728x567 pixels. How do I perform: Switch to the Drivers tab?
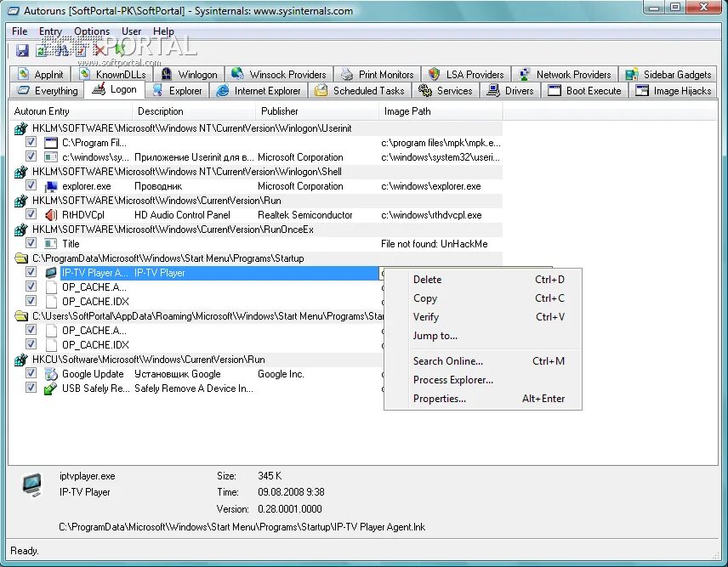click(x=510, y=90)
